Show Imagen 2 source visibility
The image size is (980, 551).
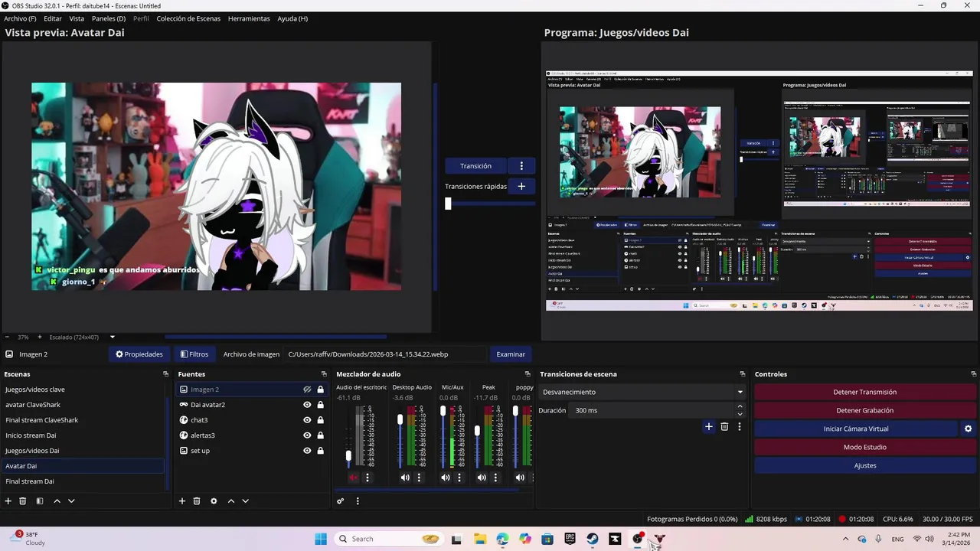click(307, 390)
